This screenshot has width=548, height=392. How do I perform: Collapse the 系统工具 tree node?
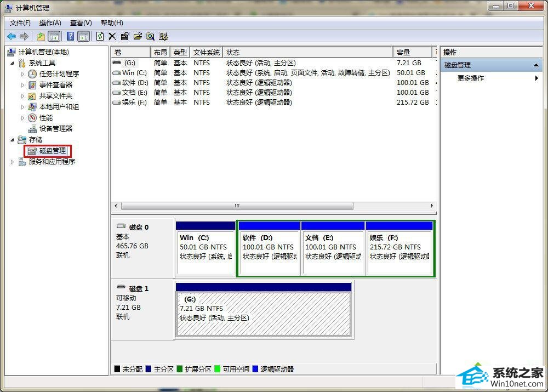(12, 63)
